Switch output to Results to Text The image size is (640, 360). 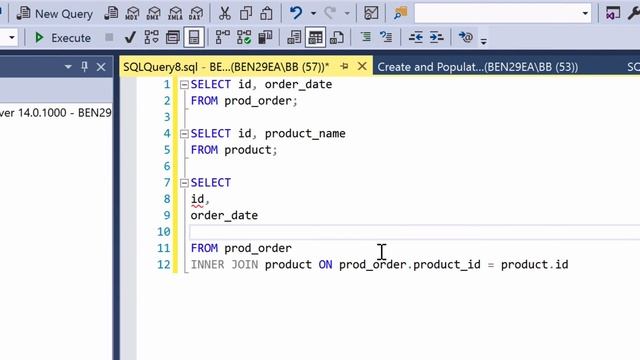(x=294, y=38)
